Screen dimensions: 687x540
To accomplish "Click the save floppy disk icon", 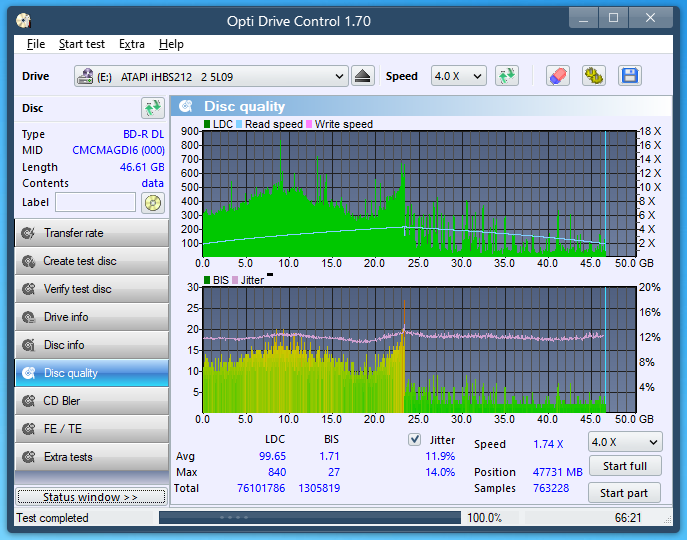I will [x=629, y=76].
